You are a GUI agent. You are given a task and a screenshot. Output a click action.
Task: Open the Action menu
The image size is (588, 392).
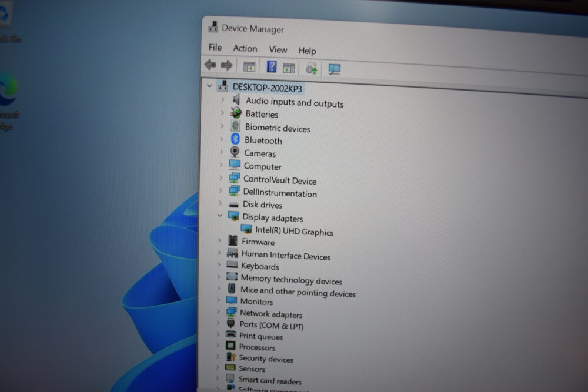click(245, 48)
